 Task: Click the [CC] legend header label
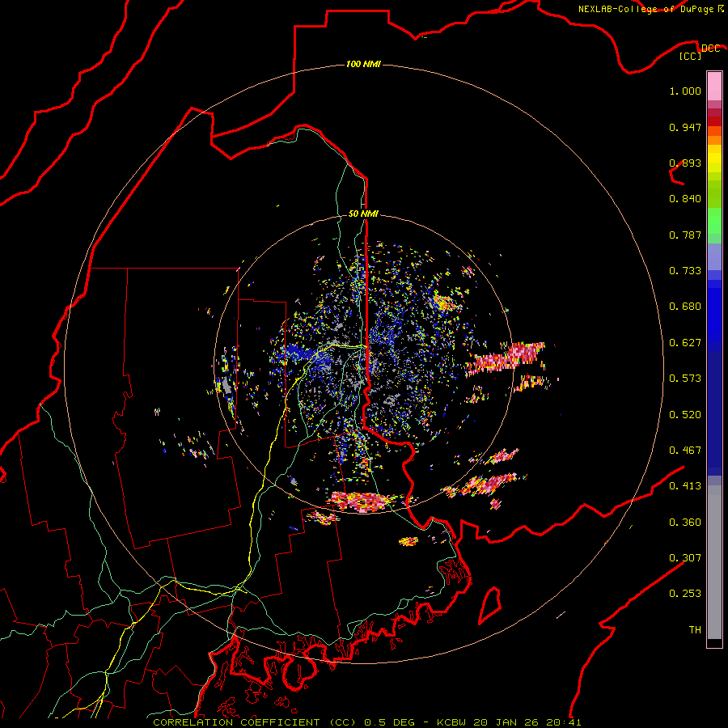coord(690,56)
